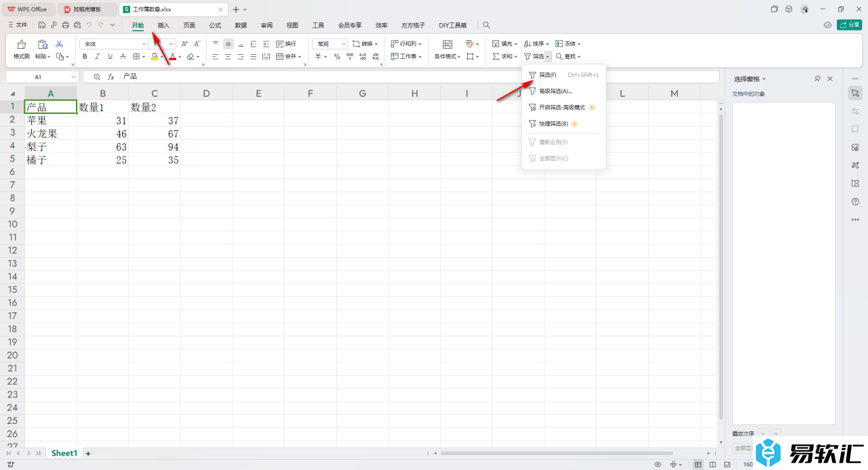Click the 分享 share button
Image resolution: width=868 pixels, height=470 pixels.
(x=850, y=25)
